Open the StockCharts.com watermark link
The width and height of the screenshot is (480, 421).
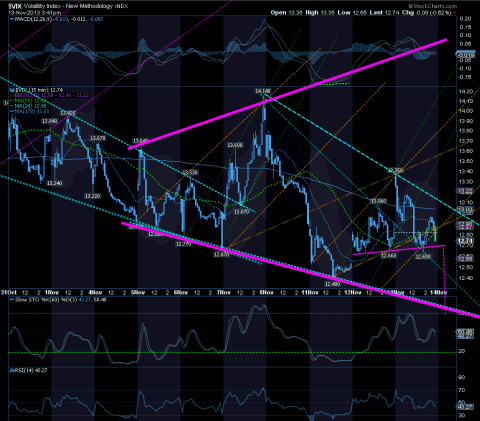433,6
